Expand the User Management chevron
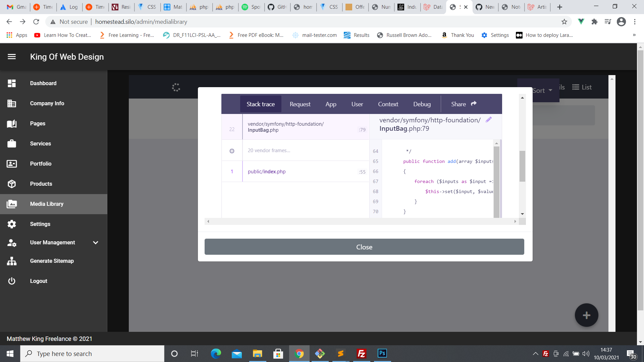The height and width of the screenshot is (362, 644). (96, 242)
